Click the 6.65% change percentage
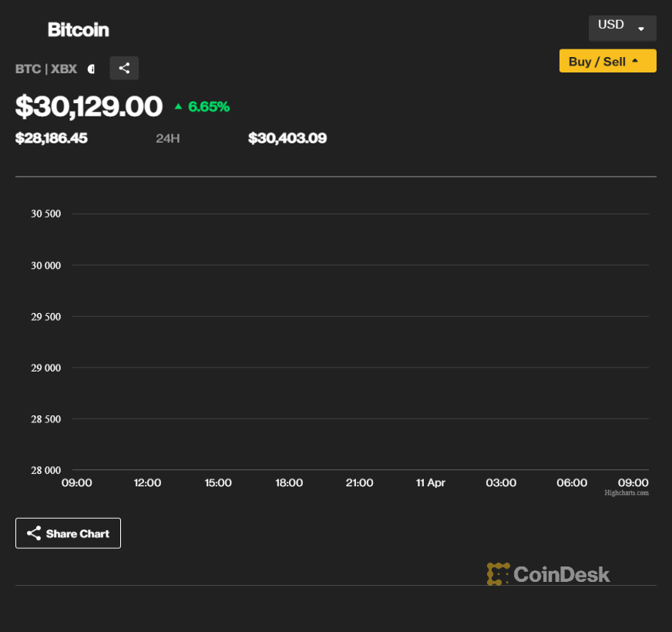 [x=209, y=106]
